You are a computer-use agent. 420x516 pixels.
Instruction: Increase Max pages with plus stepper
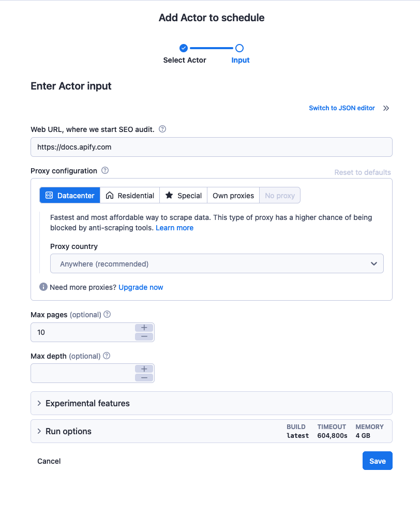click(x=144, y=328)
